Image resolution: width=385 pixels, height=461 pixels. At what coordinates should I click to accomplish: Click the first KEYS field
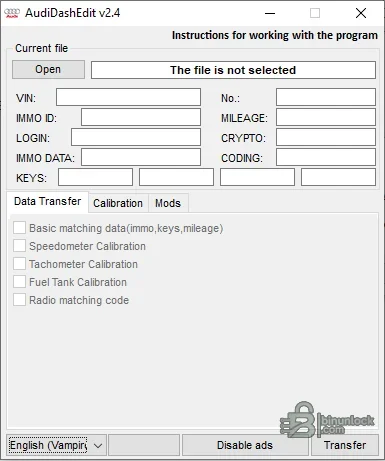tap(95, 177)
